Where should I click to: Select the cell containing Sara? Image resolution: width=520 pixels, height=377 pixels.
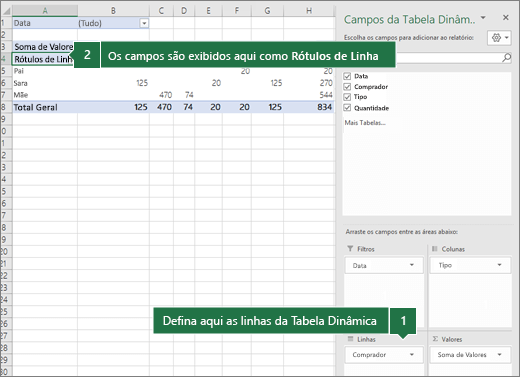point(45,83)
